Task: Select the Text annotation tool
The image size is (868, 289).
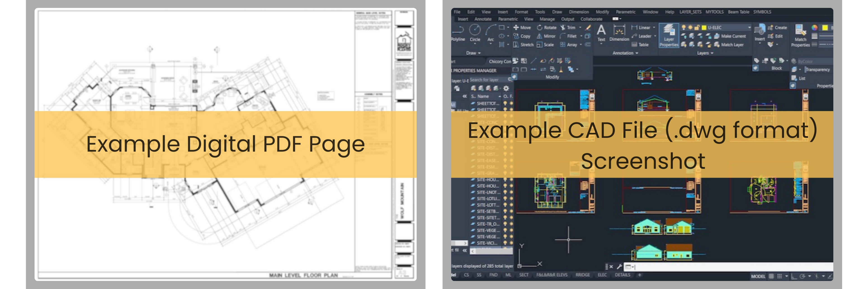Action: (x=601, y=33)
